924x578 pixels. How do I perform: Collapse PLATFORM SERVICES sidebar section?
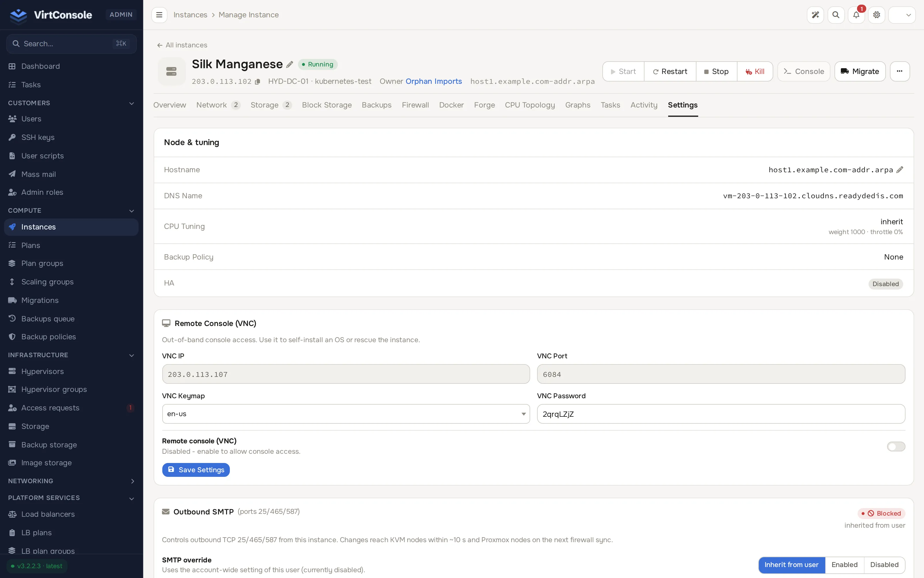[71, 498]
